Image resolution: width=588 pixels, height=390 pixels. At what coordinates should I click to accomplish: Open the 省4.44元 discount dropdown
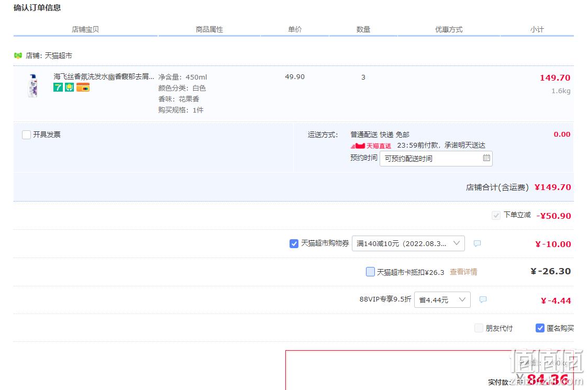[442, 299]
